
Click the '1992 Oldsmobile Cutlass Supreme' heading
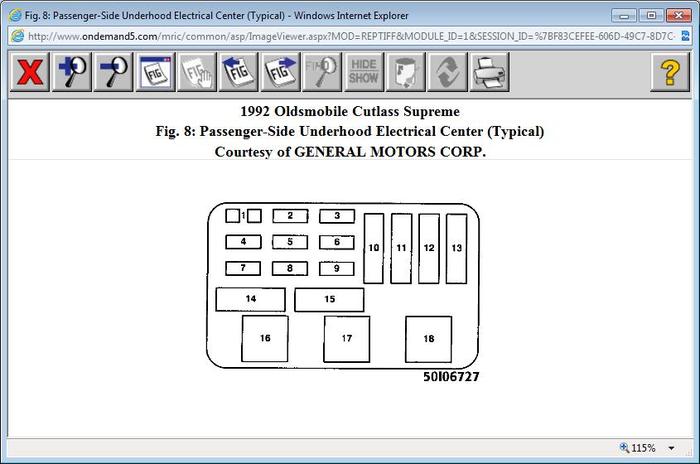(x=350, y=111)
